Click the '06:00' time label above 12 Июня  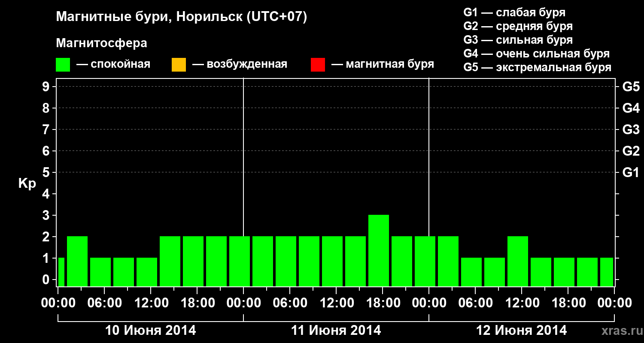[x=475, y=303]
